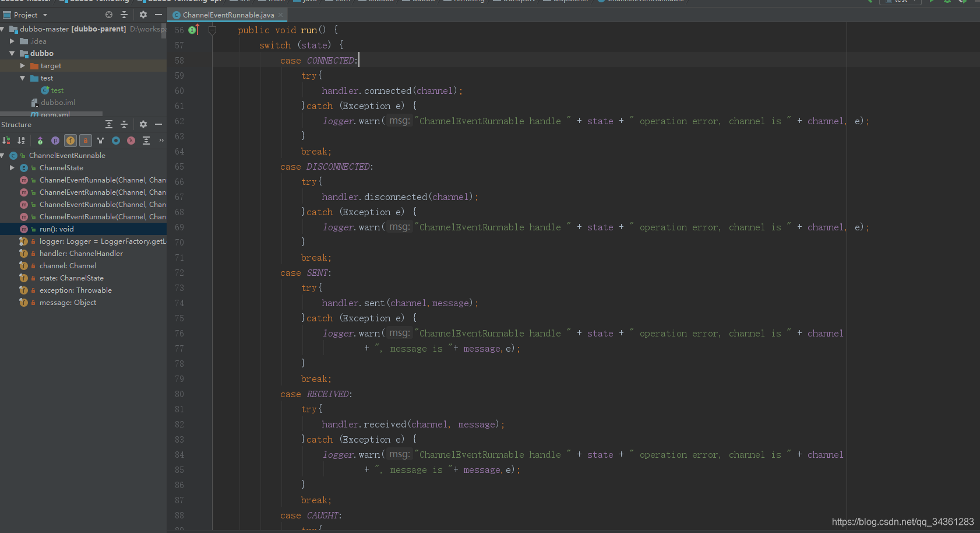Collapse ChannelEventRunnable class in Structure
The image size is (980, 533).
[x=3, y=156]
